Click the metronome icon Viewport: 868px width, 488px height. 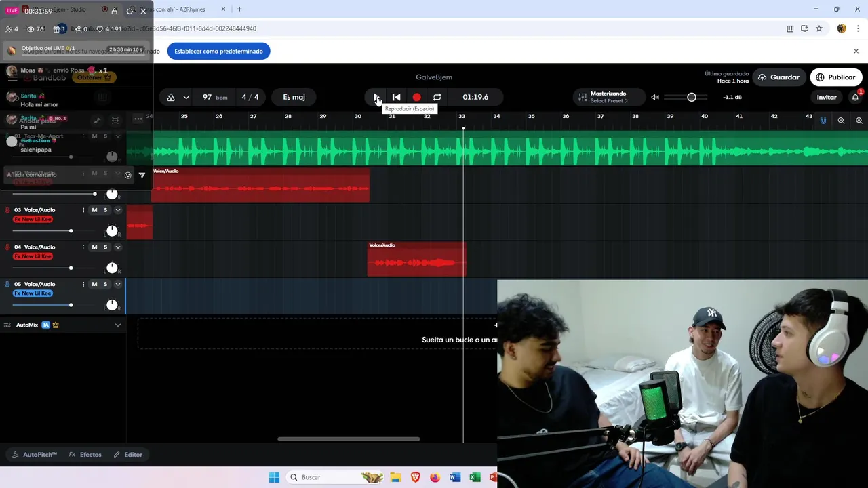[171, 97]
